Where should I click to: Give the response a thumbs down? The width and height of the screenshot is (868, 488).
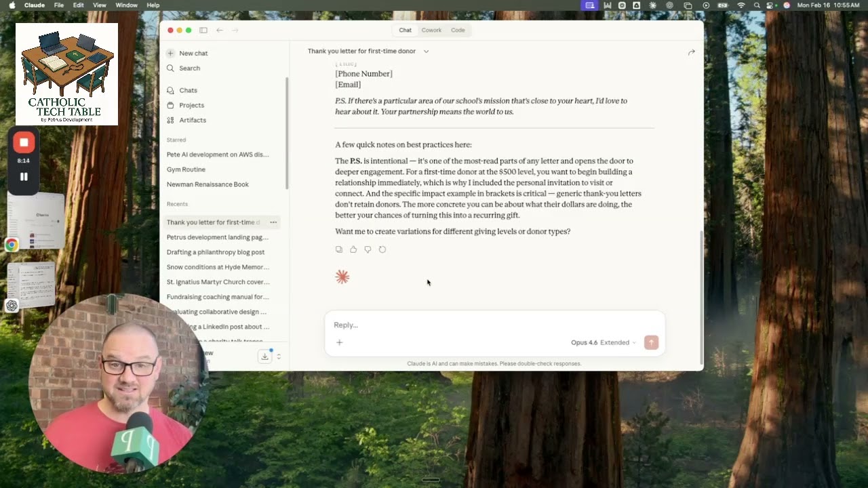click(x=368, y=249)
